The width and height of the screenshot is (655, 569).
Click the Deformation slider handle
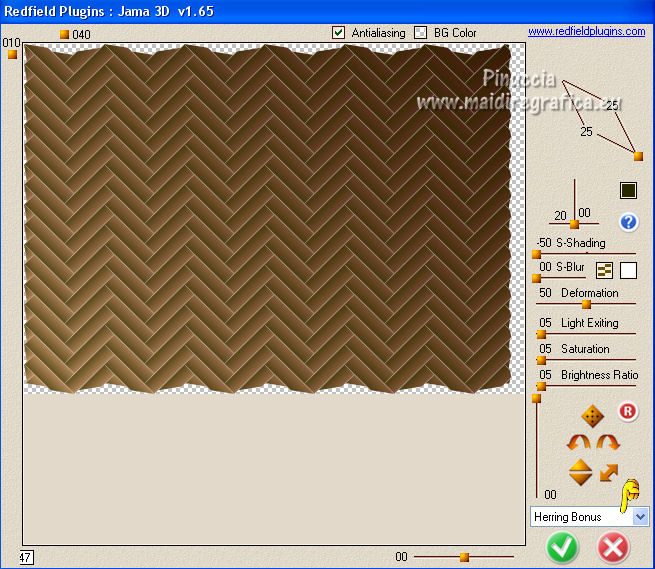(586, 305)
